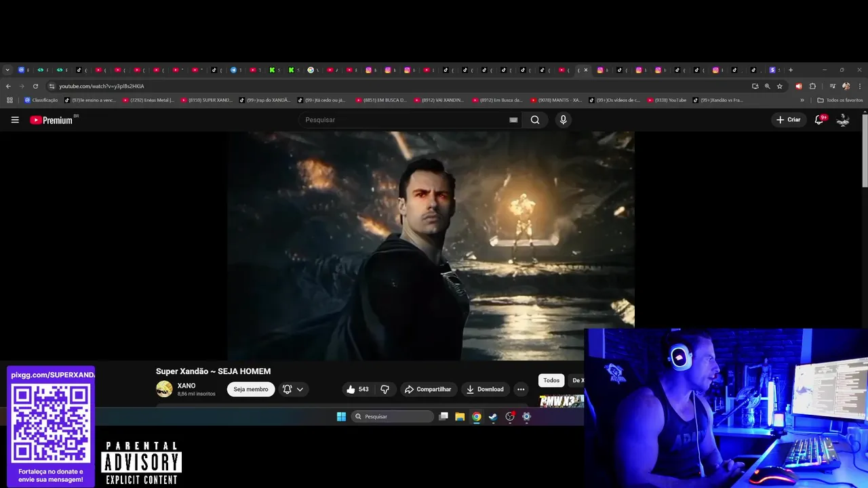This screenshot has height=488, width=868.
Task: Open the "(8851) EM BUSCA D..." bookmark
Action: pyautogui.click(x=382, y=100)
